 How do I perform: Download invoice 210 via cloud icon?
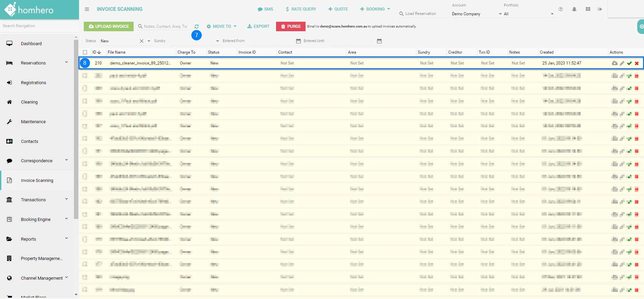pyautogui.click(x=614, y=63)
